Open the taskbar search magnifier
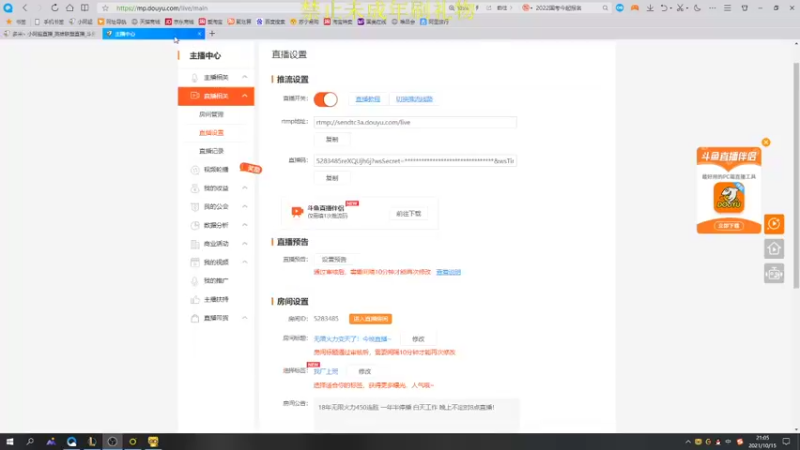This screenshot has height=450, width=800. tap(30, 441)
